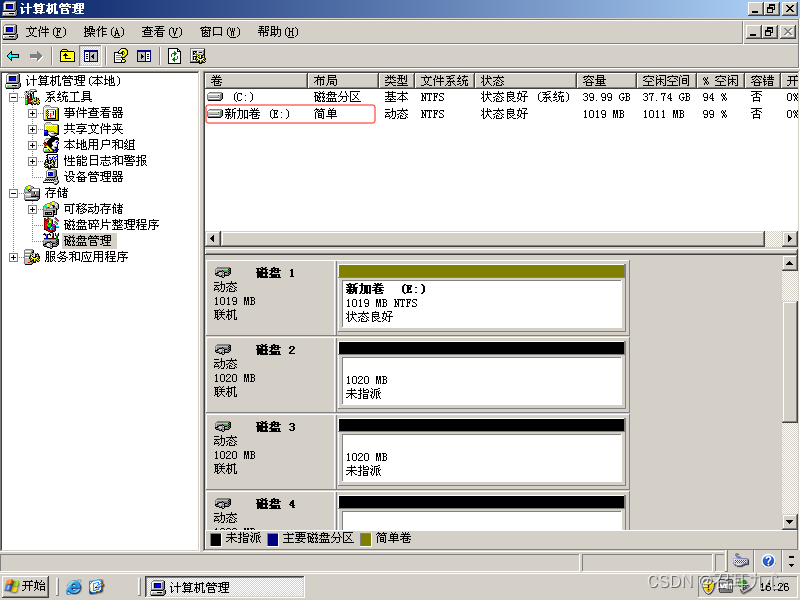
Task: Go forward with the right arrow toolbar icon
Action: coord(36,56)
